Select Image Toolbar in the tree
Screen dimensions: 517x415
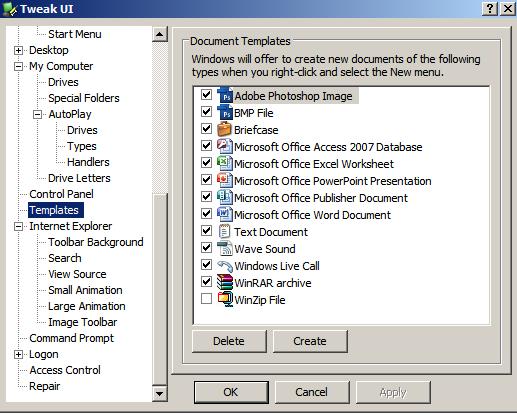tap(83, 322)
